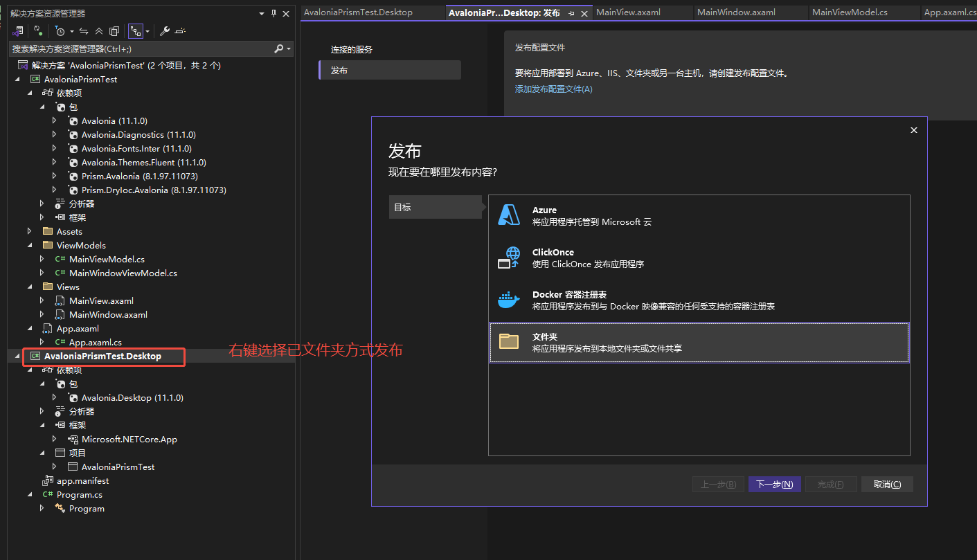Click the preview selected items icon
The height and width of the screenshot is (560, 977).
pos(181,31)
